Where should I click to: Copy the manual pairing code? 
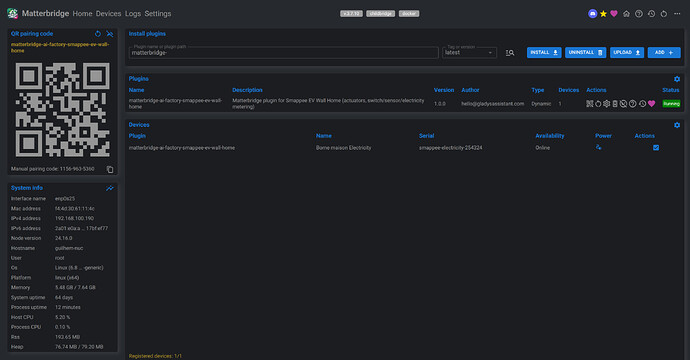coord(110,169)
